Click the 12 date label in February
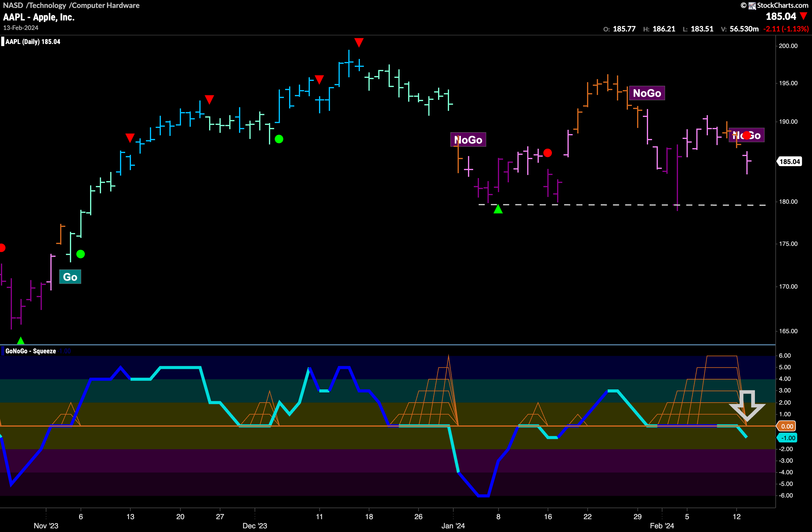 [737, 516]
